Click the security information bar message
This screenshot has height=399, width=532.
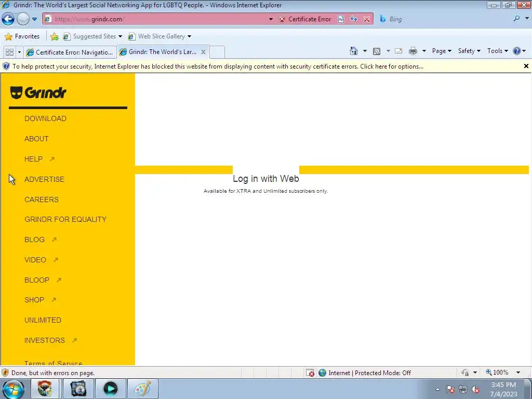(218, 66)
